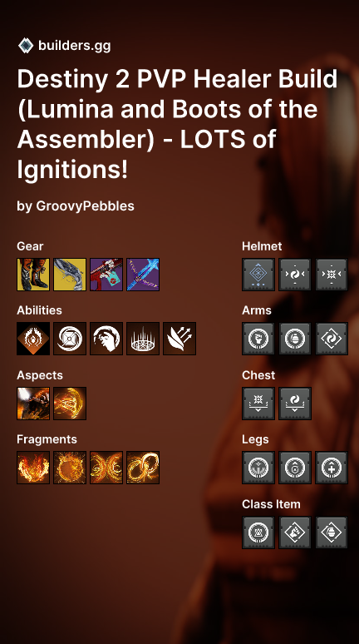Click the build title heading text
359x644 pixels.
click(x=177, y=124)
